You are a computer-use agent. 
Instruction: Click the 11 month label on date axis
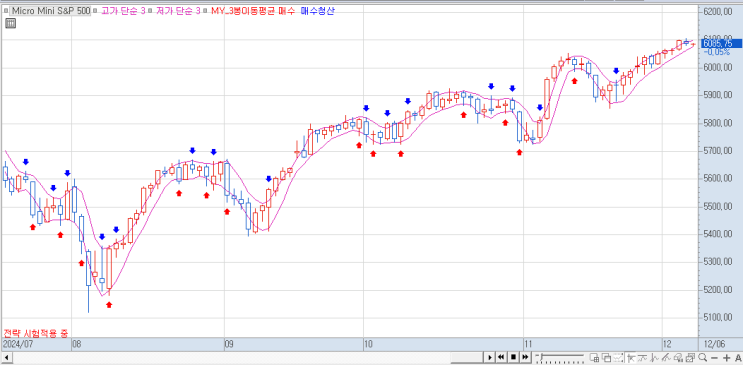coord(528,344)
